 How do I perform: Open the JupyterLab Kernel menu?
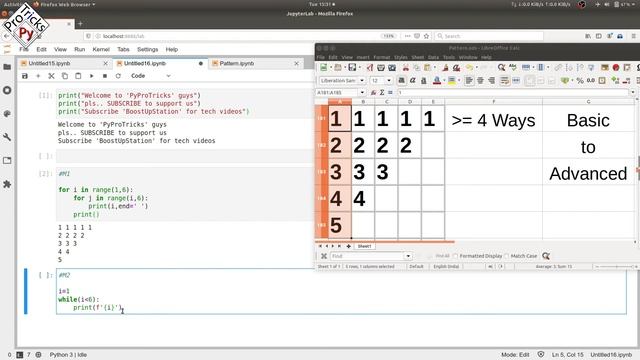pyautogui.click(x=101, y=49)
